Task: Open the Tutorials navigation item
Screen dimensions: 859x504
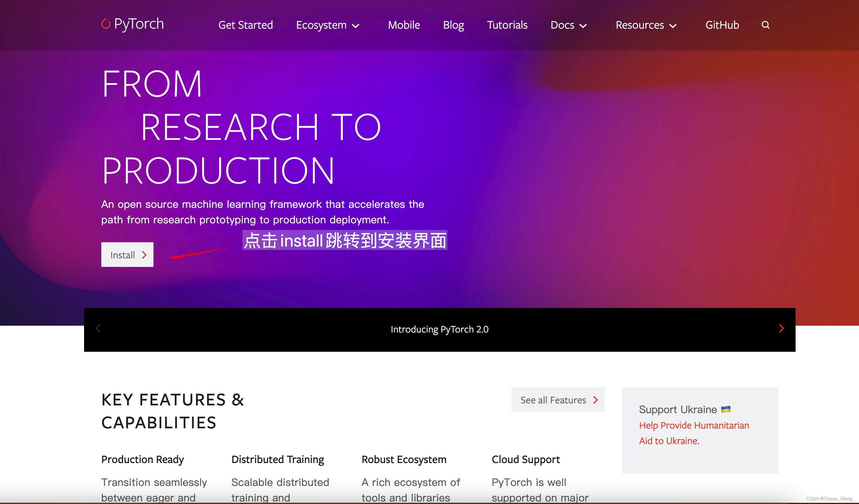Action: tap(507, 25)
